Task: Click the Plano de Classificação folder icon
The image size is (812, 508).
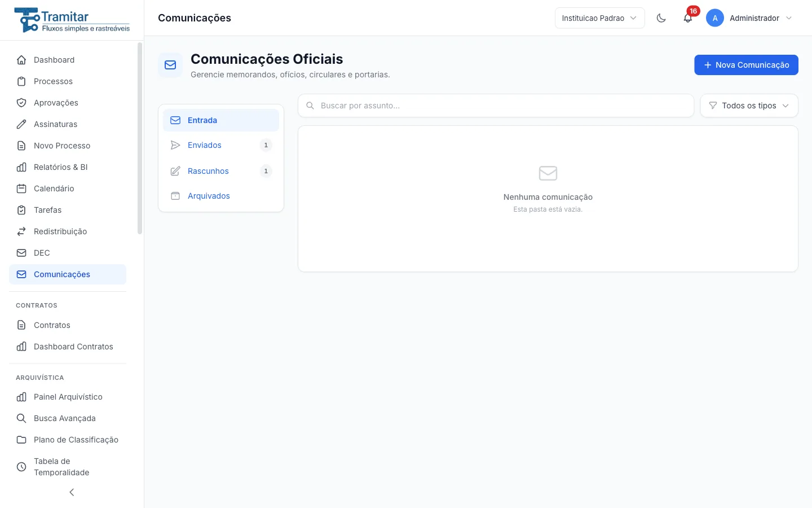Action: [21, 440]
